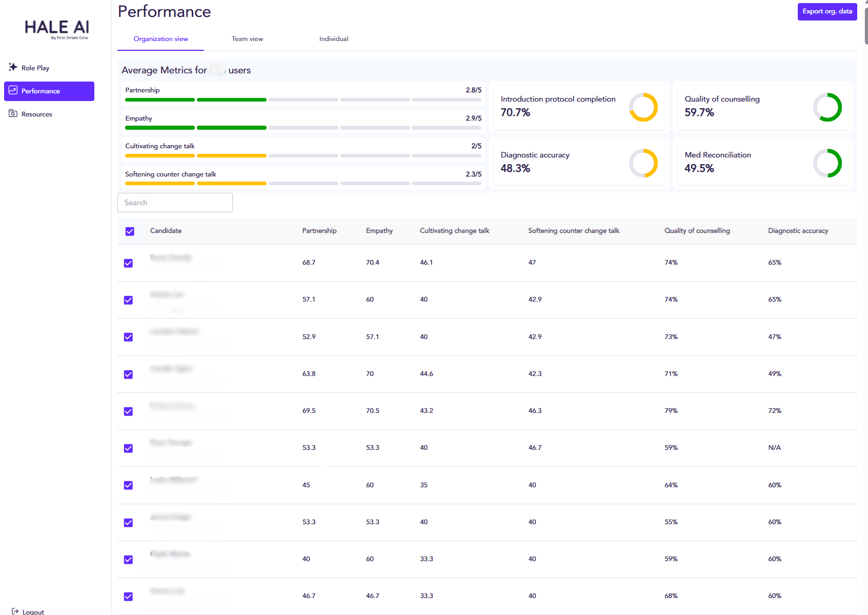Screen dimensions: 868x615
Task: Click Export org. data button
Action: coord(827,12)
